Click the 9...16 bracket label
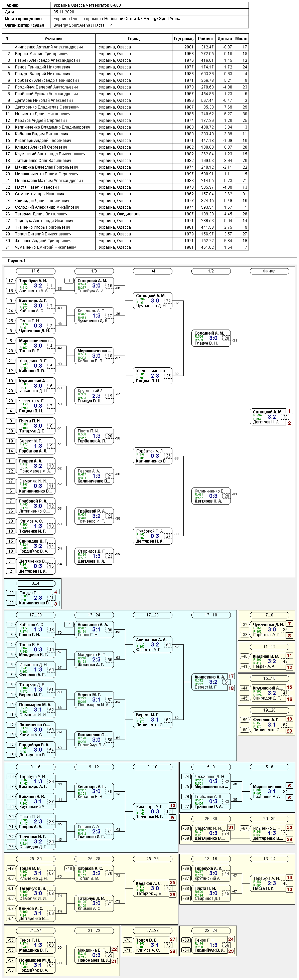Screen dimensions: 299x980 pyautogui.click(x=35, y=767)
